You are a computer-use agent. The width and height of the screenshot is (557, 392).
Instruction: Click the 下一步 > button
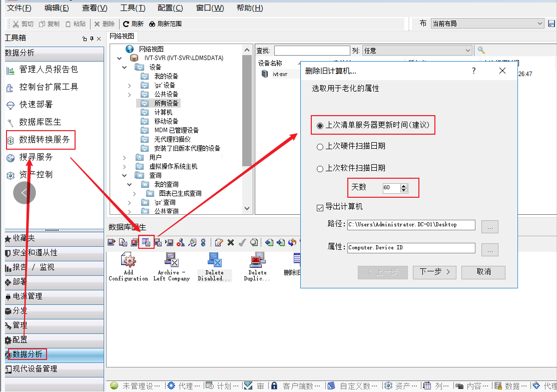click(x=434, y=272)
